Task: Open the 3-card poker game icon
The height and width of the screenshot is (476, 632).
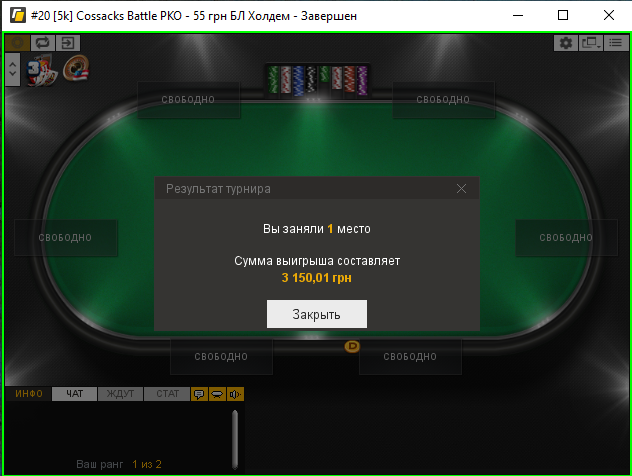Action: (41, 71)
